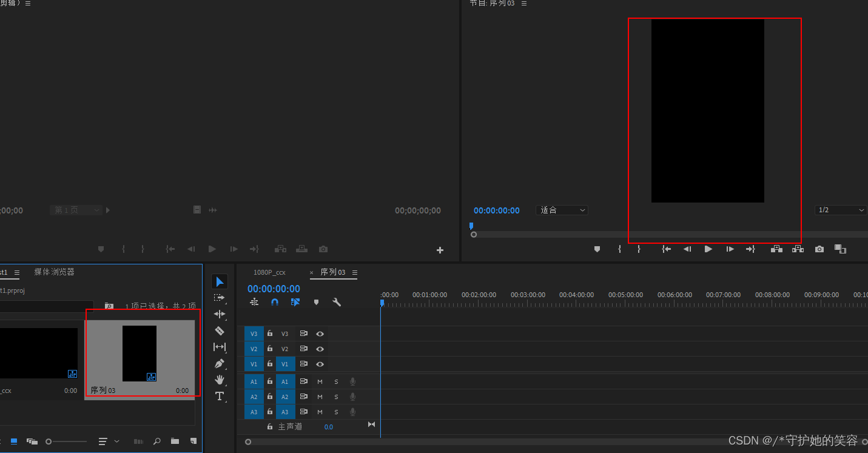Play in Program monitor

[x=708, y=249]
